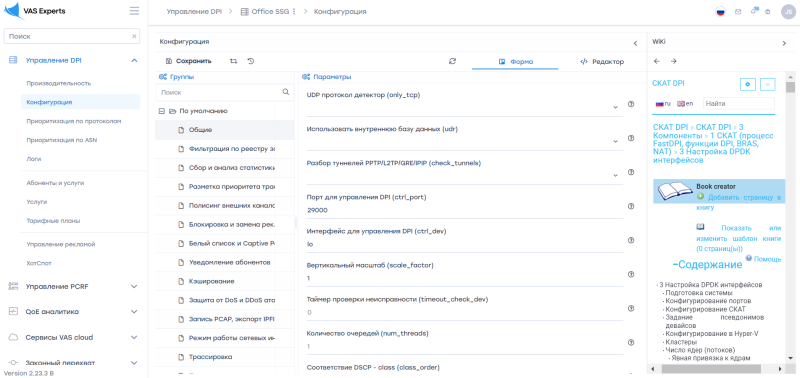Image resolution: width=800 pixels, height=378 pixels.
Task: Switch language via Russian flag icon
Action: coord(720,12)
